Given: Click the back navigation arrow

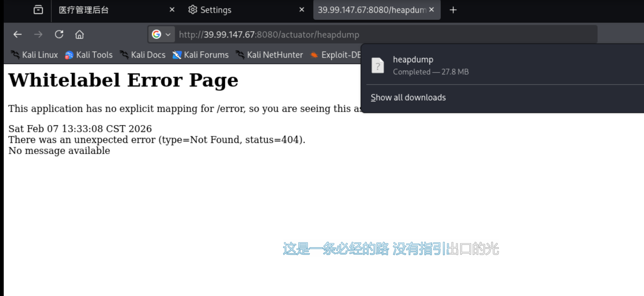Looking at the screenshot, I should pos(18,35).
